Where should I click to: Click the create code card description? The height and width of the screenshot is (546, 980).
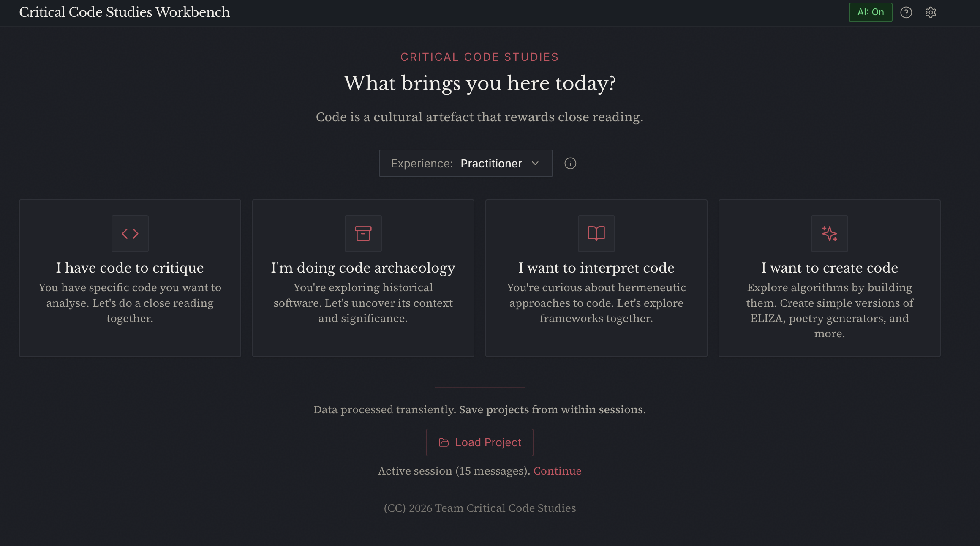point(830,311)
